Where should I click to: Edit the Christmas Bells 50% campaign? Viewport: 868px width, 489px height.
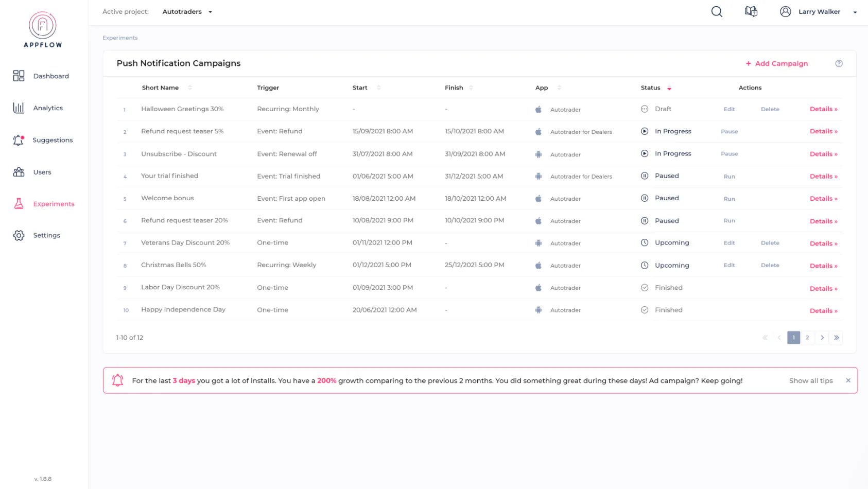coord(729,265)
